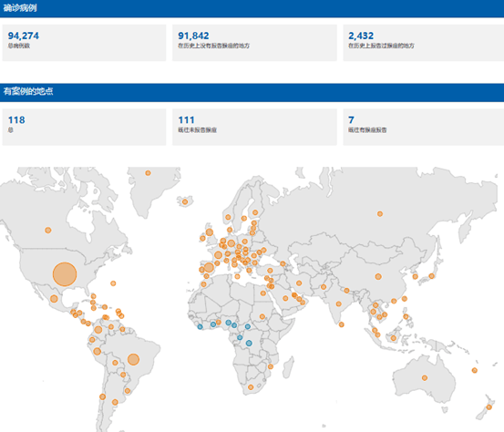The image size is (504, 432).
Task: Click the Greenland map marker
Action: tap(148, 173)
